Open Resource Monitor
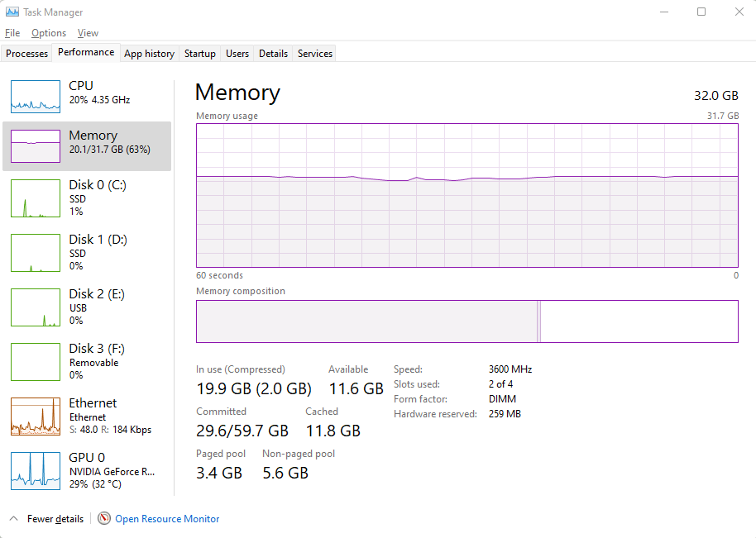The height and width of the screenshot is (538, 756). point(166,518)
